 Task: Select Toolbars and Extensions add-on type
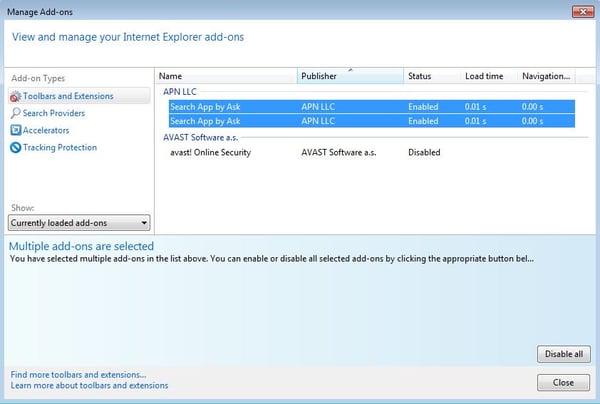pyautogui.click(x=79, y=96)
